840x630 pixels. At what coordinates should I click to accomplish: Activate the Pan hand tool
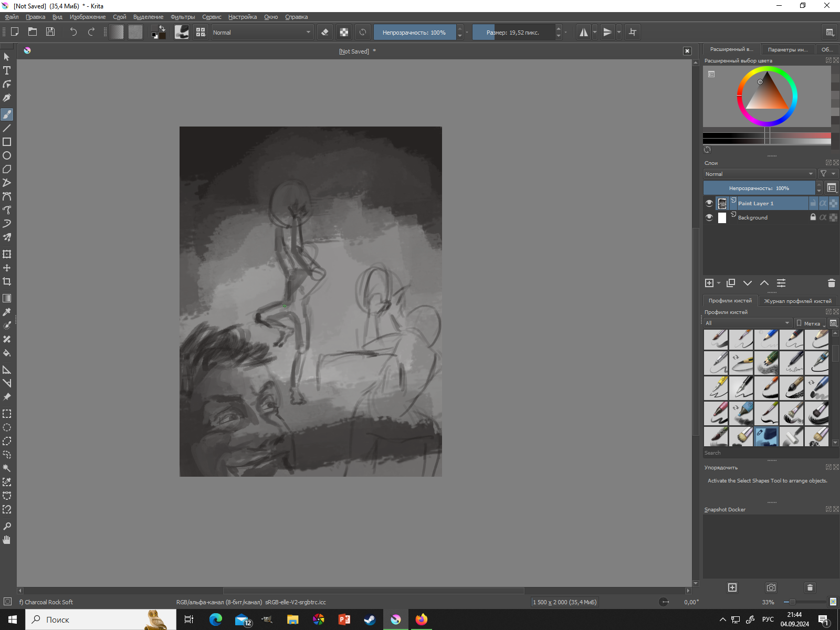(x=7, y=540)
